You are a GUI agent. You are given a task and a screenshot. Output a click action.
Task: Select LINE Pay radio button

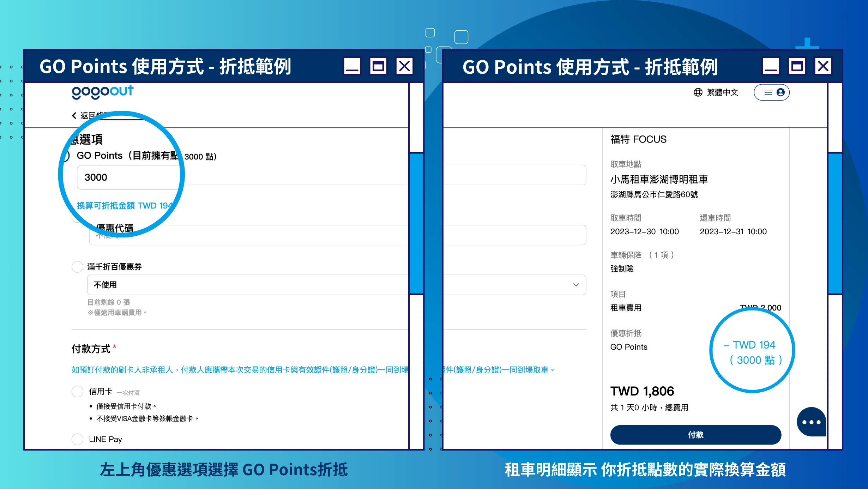pos(77,439)
